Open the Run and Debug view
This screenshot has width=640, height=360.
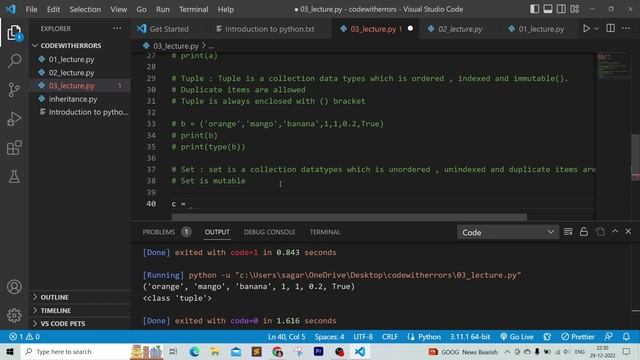pyautogui.click(x=14, y=119)
